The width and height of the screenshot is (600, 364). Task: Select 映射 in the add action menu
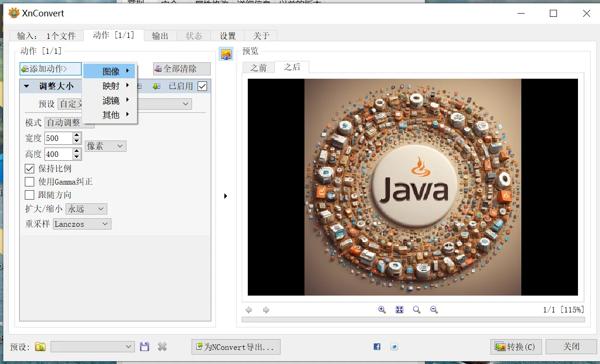pos(110,86)
